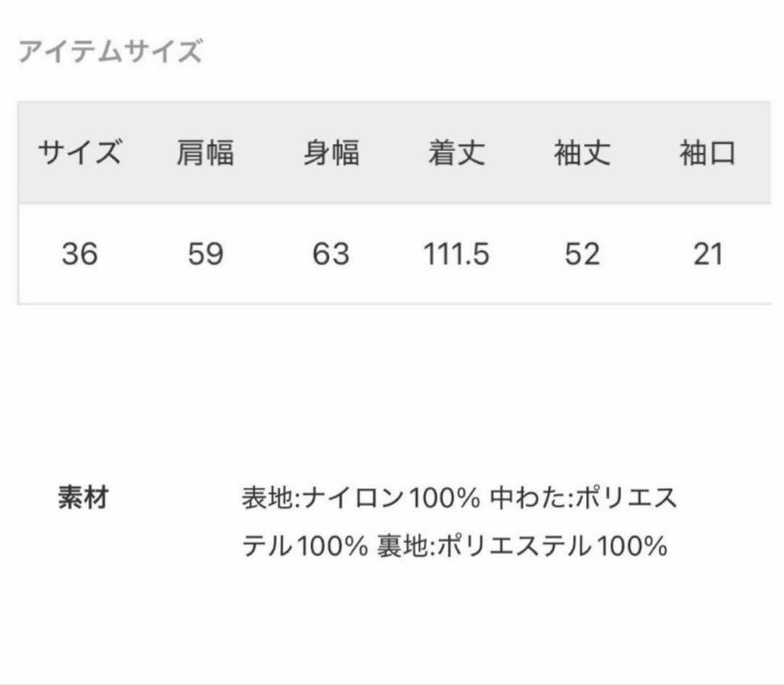Click the 袖口 column header
The image size is (784, 685).
708,154
